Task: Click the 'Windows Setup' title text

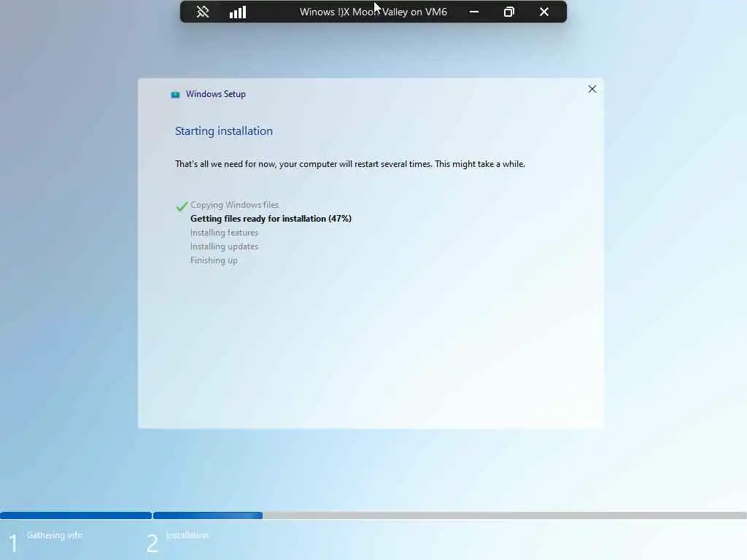Action: point(216,94)
